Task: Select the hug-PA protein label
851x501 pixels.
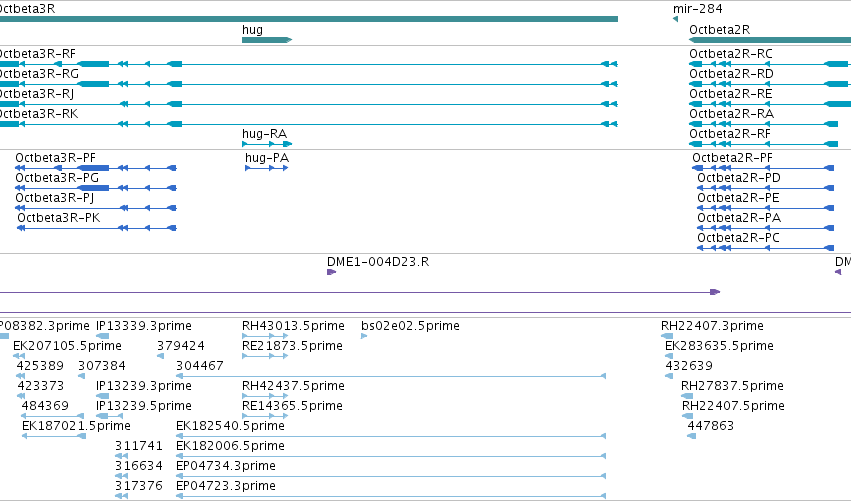Action: coord(266,158)
